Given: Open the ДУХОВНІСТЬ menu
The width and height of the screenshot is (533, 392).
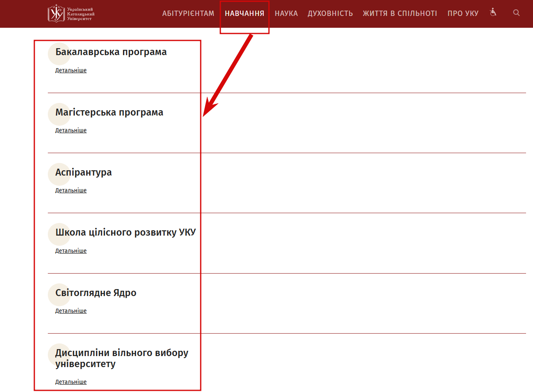Looking at the screenshot, I should [330, 13].
